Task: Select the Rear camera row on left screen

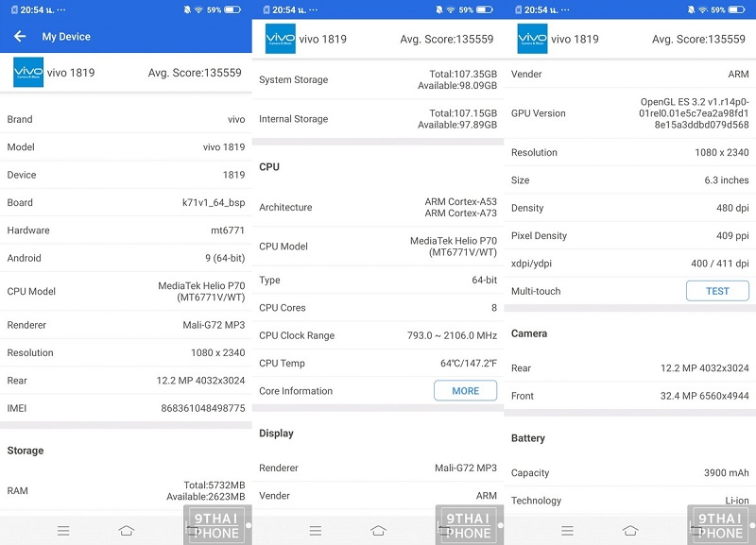Action: [126, 381]
